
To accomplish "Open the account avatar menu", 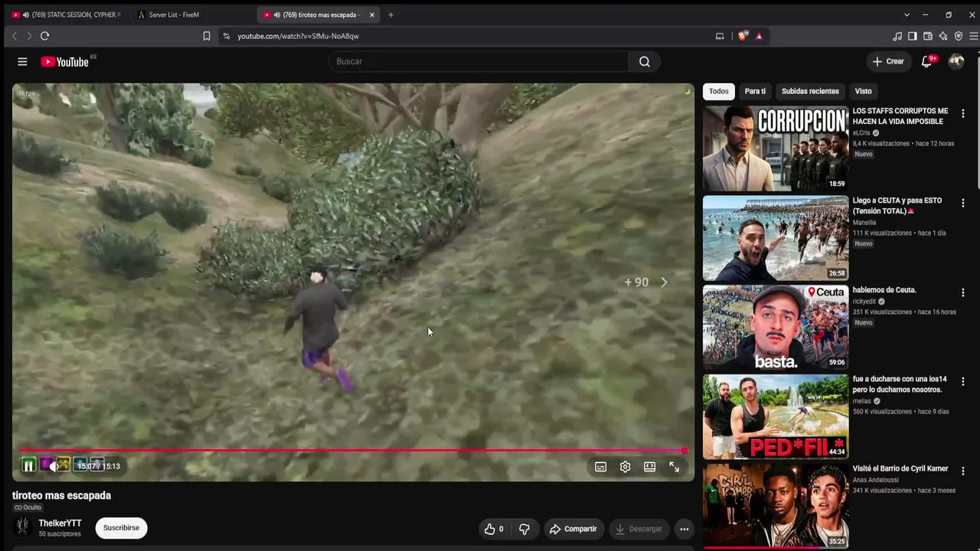I will [x=956, y=61].
